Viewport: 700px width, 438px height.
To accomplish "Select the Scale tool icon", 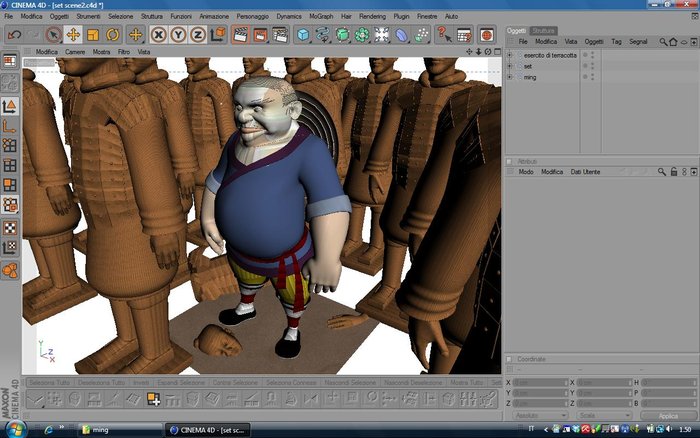I will [93, 35].
